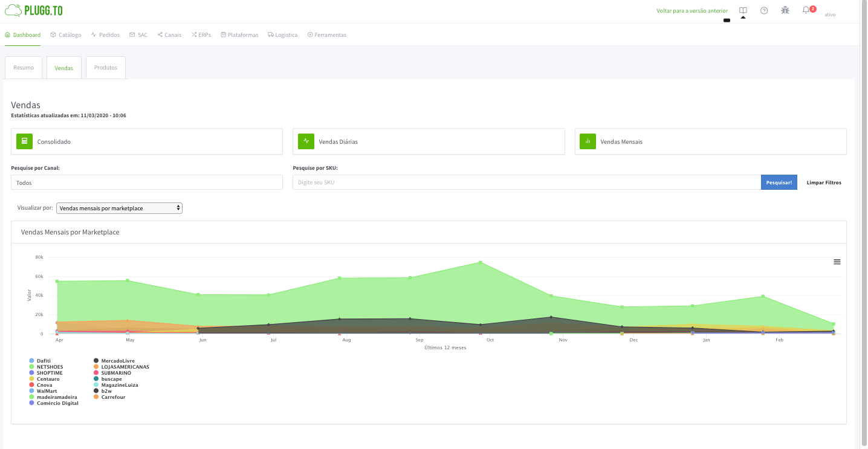Expand the Ferramentas menu
868x449 pixels.
pyautogui.click(x=326, y=35)
